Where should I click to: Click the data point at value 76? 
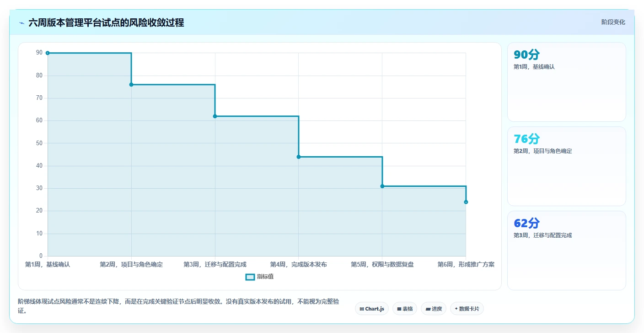[131, 84]
